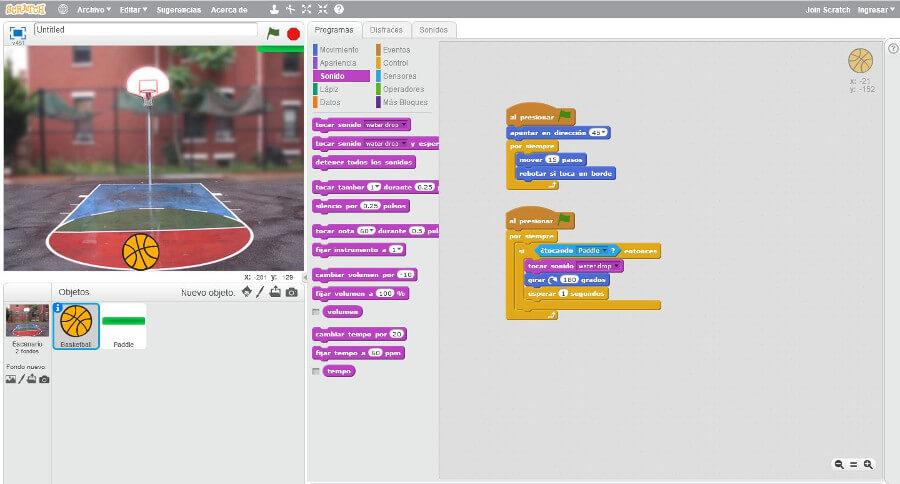Select the Paddle sprite thumbnail
900x484 pixels.
[x=123, y=326]
